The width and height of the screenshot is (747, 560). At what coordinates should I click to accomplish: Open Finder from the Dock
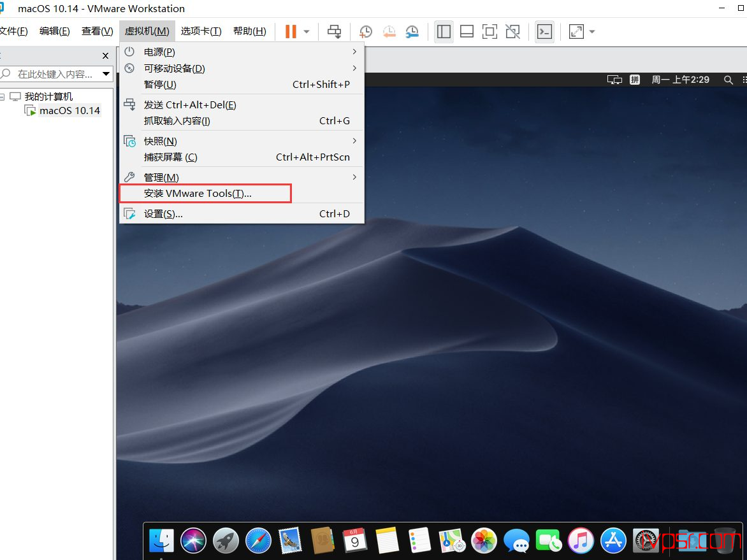[161, 541]
